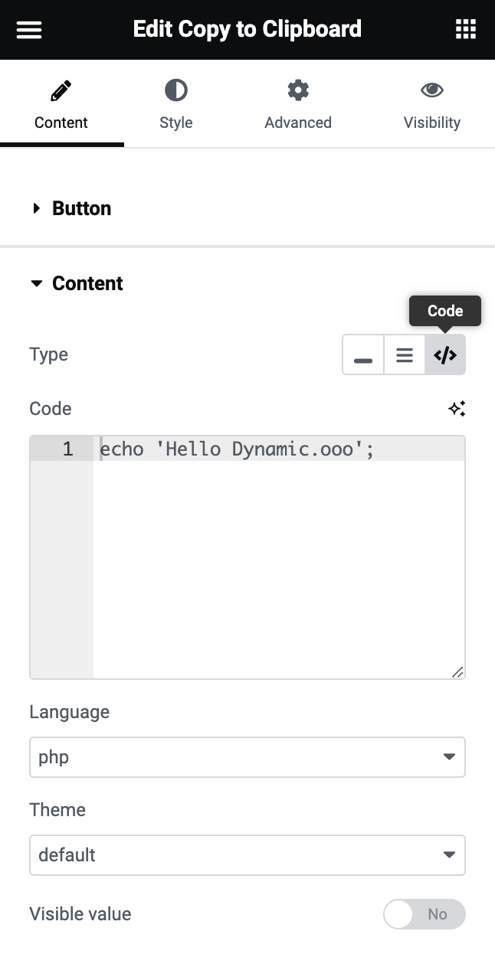The width and height of the screenshot is (495, 980).
Task: Select the list Type option
Action: (x=404, y=354)
